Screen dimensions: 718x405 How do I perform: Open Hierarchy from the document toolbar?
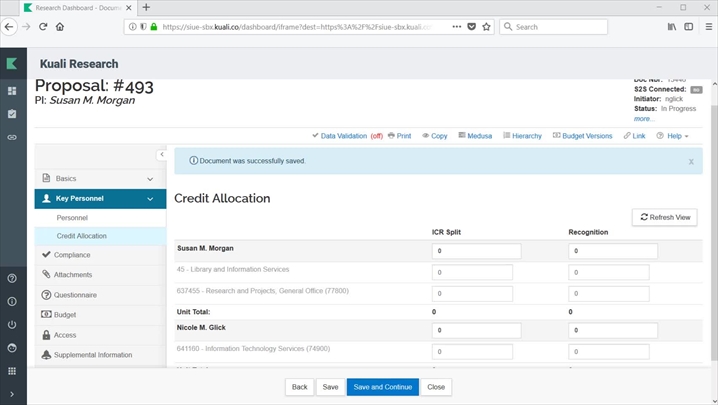pyautogui.click(x=522, y=135)
